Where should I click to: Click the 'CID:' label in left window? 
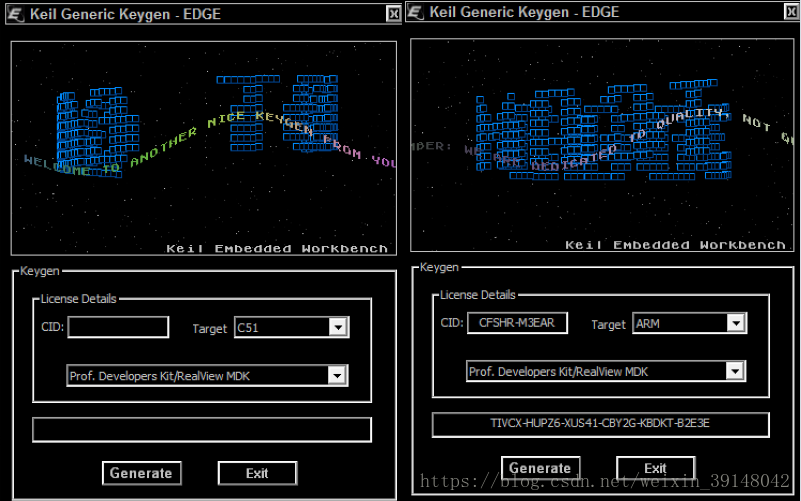coord(53,327)
